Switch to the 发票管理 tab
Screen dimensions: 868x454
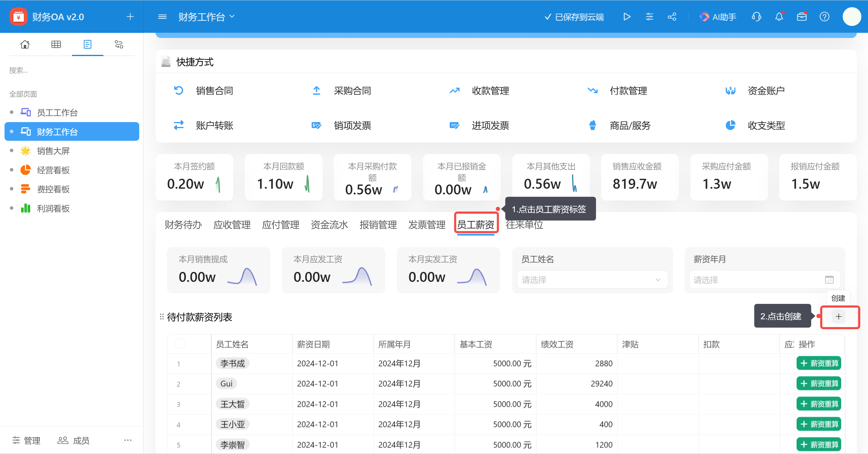click(x=427, y=225)
